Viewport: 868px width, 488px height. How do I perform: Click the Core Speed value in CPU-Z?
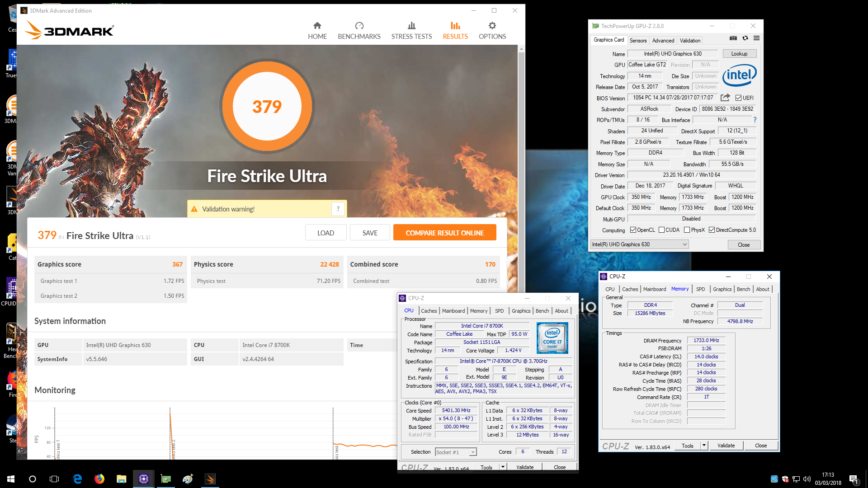(x=456, y=410)
